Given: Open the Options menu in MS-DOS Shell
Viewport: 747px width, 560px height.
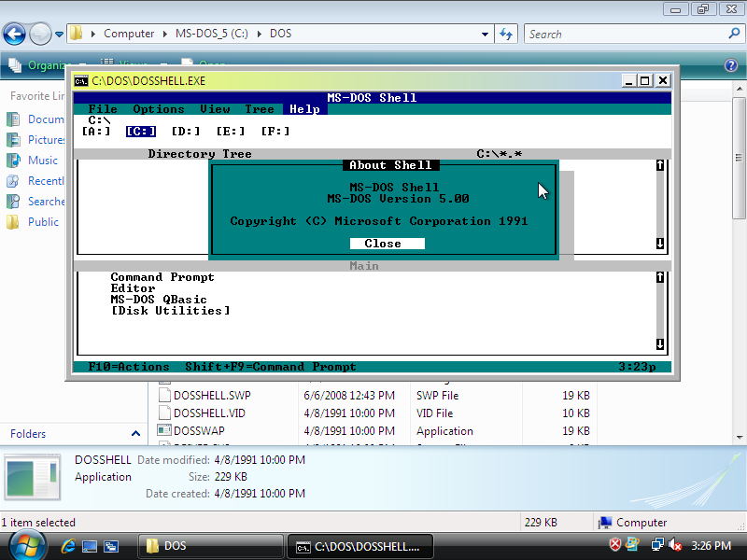Looking at the screenshot, I should click(x=158, y=109).
